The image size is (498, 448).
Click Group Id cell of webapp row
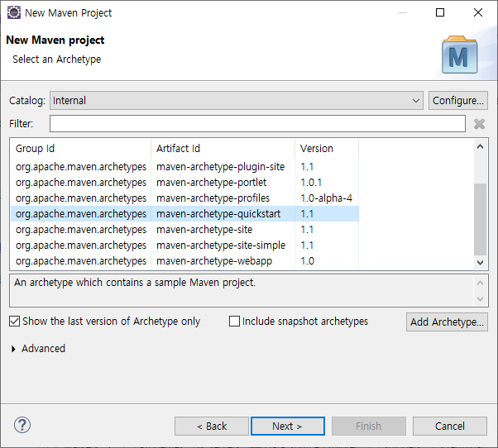tap(81, 261)
